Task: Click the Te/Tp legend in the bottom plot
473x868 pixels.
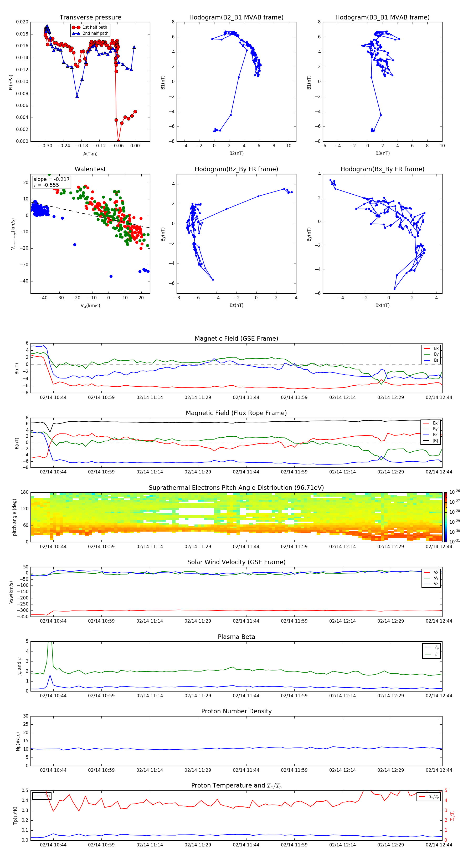Action: click(428, 796)
